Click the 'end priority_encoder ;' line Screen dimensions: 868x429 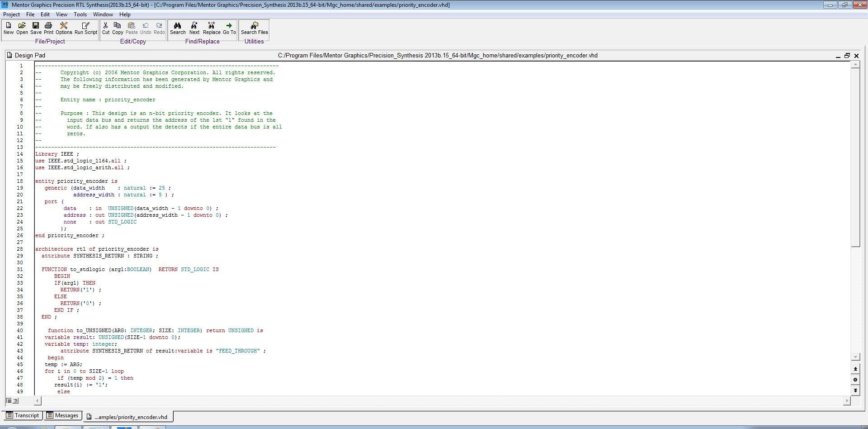click(70, 235)
